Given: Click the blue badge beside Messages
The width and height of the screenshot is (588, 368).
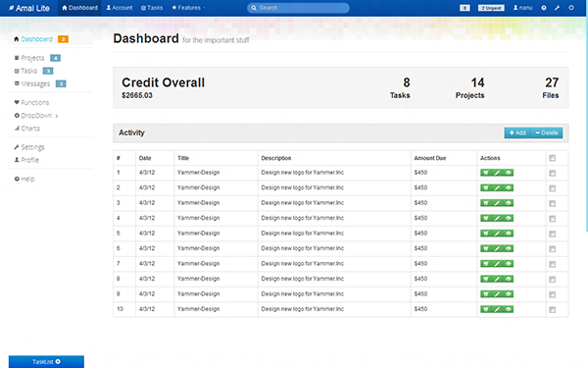Looking at the screenshot, I should 61,83.
